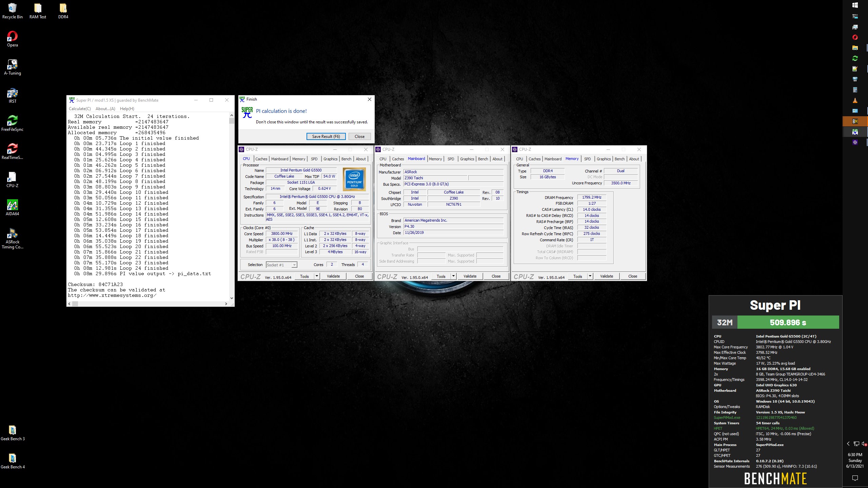
Task: Select SPD tab in right CPU-Z Memory window
Action: tap(588, 159)
